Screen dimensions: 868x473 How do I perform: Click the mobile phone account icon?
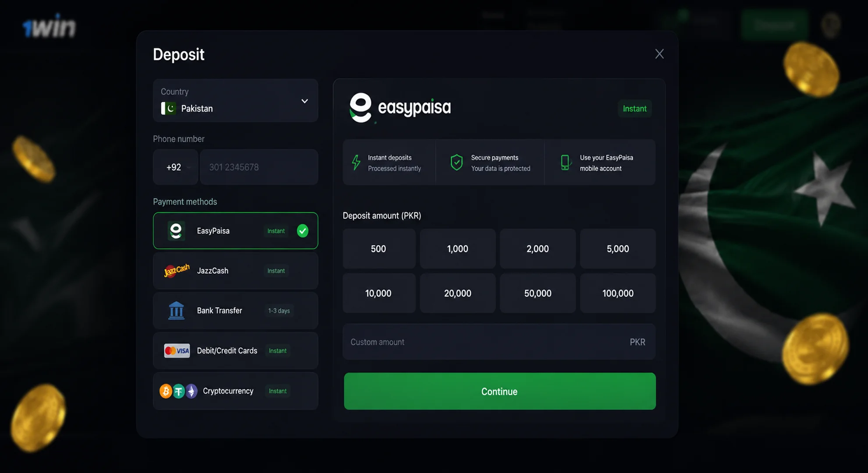(x=566, y=162)
